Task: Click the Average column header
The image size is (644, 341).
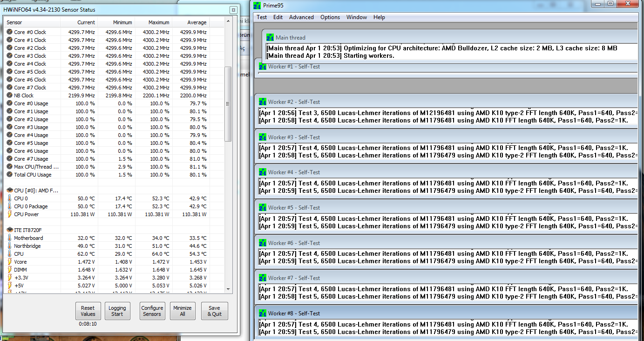Action: click(190, 22)
